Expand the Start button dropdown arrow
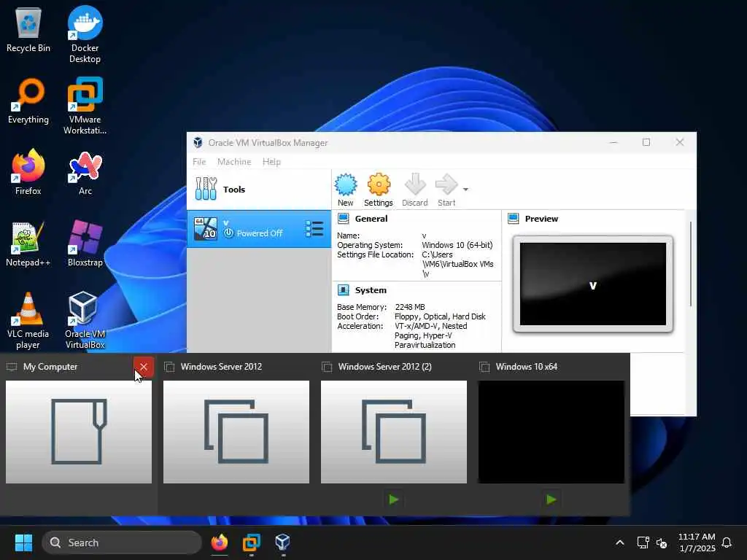 tap(465, 190)
